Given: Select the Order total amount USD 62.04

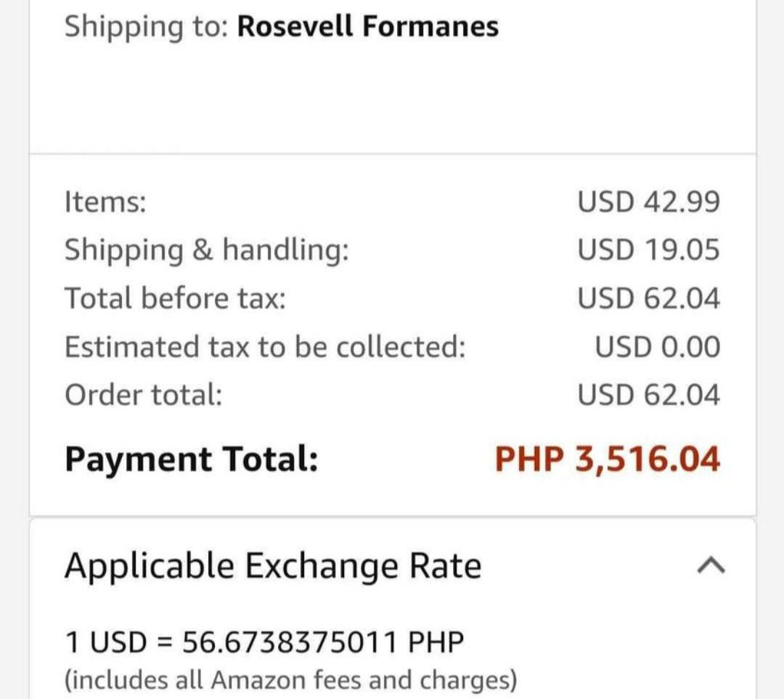Looking at the screenshot, I should 648,394.
